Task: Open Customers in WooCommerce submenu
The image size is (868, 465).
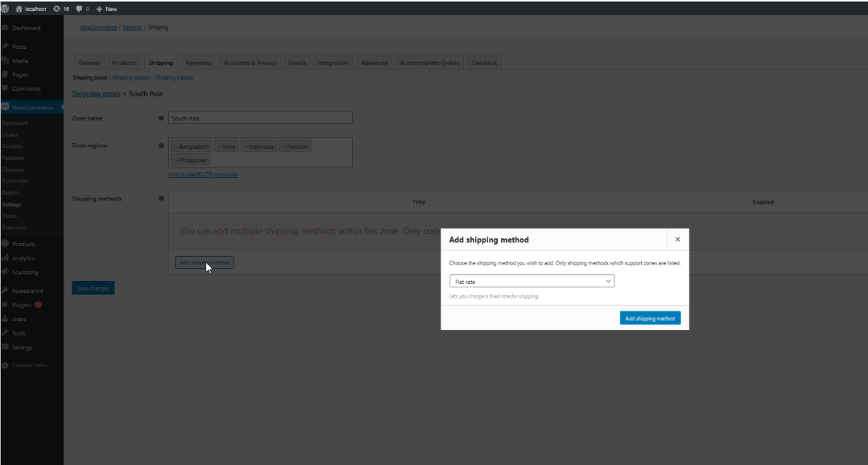Action: 14,181
